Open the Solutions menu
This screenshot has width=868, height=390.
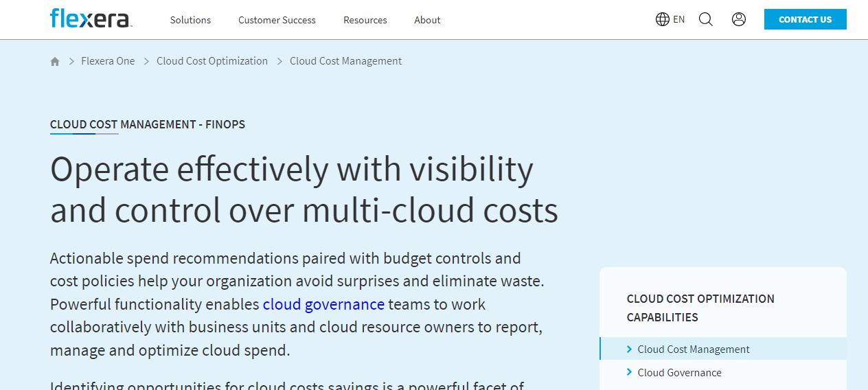(190, 20)
